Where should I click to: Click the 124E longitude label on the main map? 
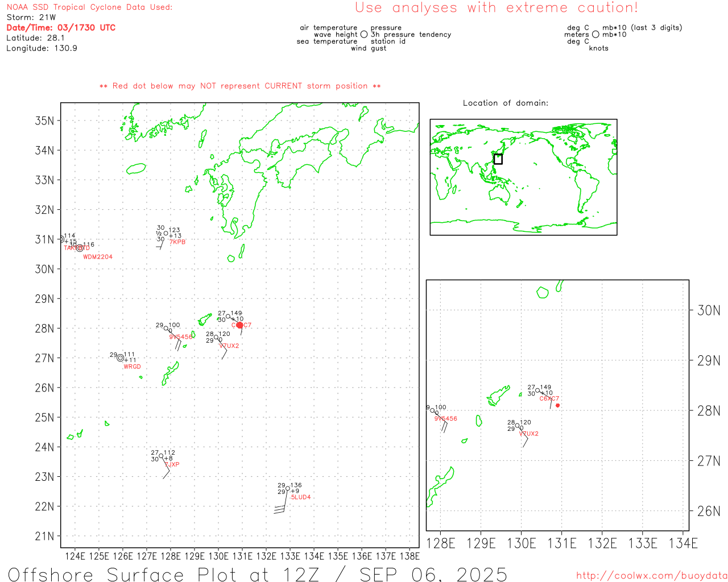tap(75, 556)
